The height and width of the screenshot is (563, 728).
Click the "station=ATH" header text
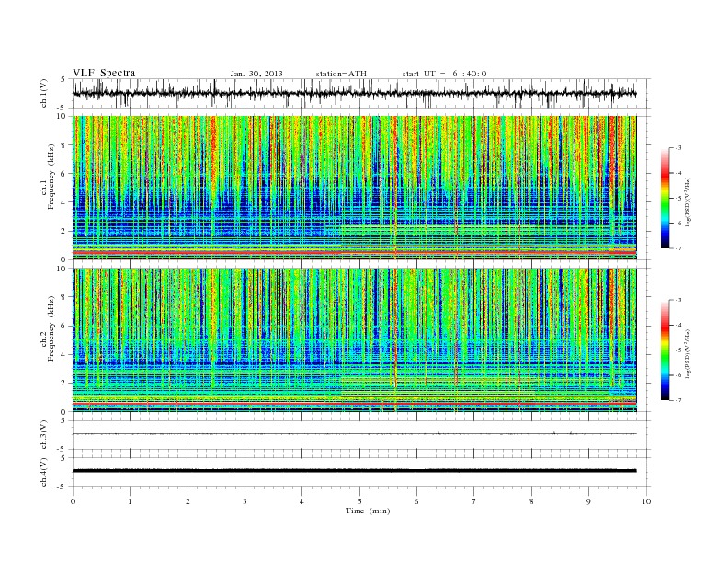tap(341, 74)
